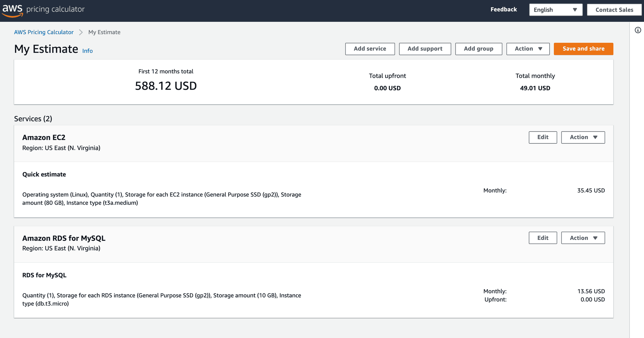Edit the Amazon RDS for MySQL service

point(543,238)
